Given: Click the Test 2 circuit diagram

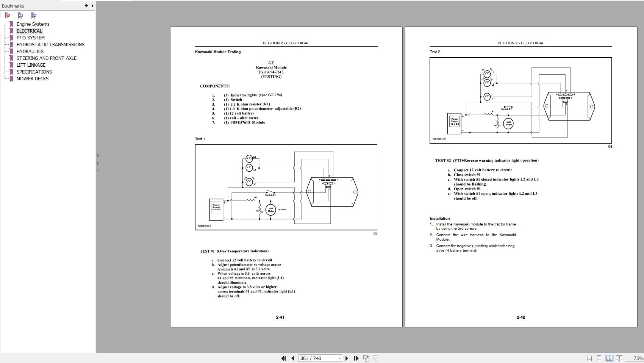Looking at the screenshot, I should coord(521,100).
